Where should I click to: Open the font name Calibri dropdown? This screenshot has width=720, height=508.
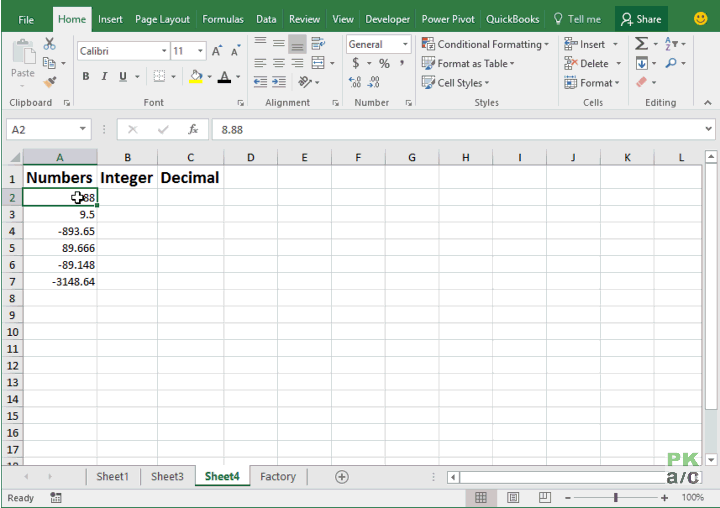(x=164, y=51)
